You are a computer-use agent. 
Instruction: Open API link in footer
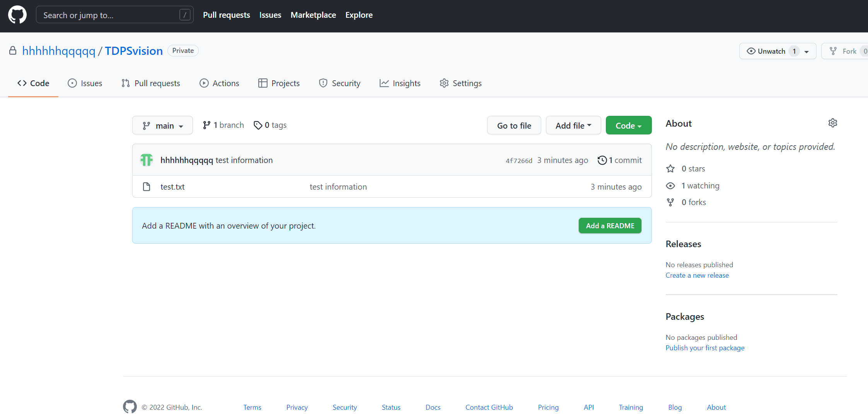click(589, 407)
